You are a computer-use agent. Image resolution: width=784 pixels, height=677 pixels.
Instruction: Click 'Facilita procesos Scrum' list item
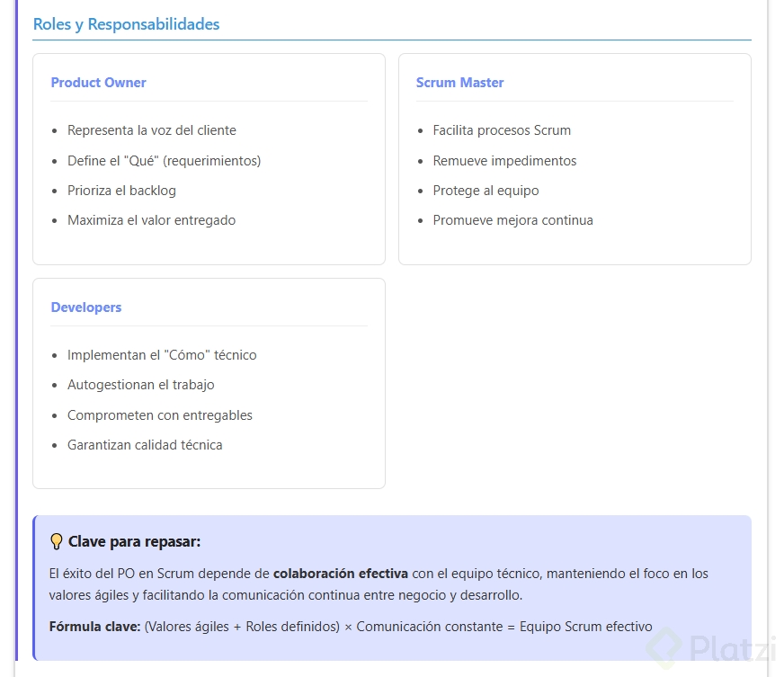pyautogui.click(x=502, y=130)
